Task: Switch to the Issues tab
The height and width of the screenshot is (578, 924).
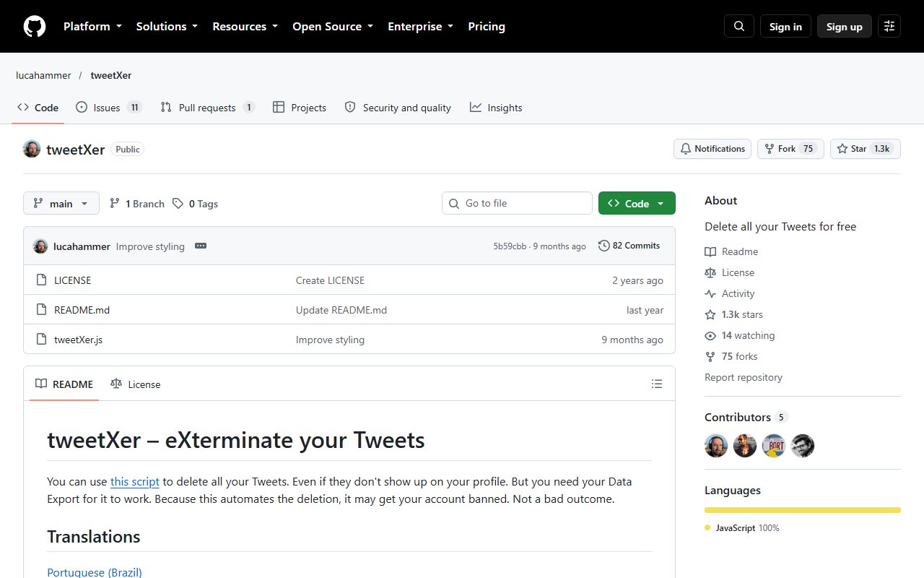Action: [109, 108]
